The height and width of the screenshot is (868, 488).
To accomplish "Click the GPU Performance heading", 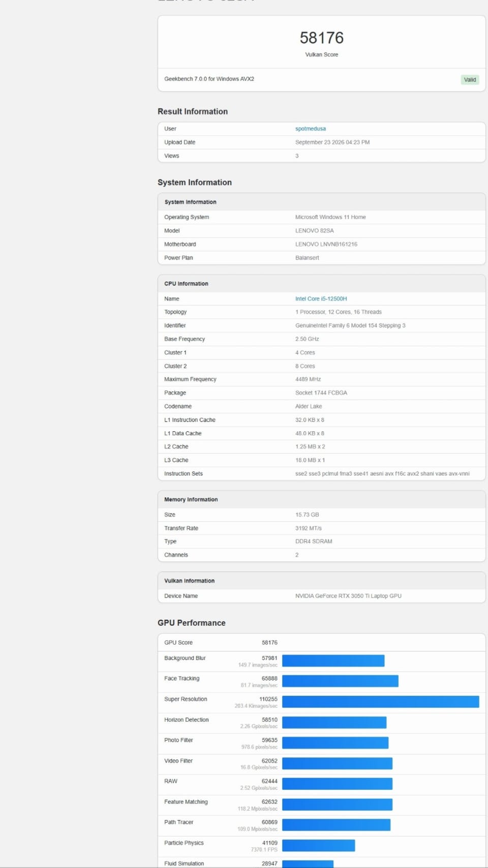I will [x=192, y=623].
